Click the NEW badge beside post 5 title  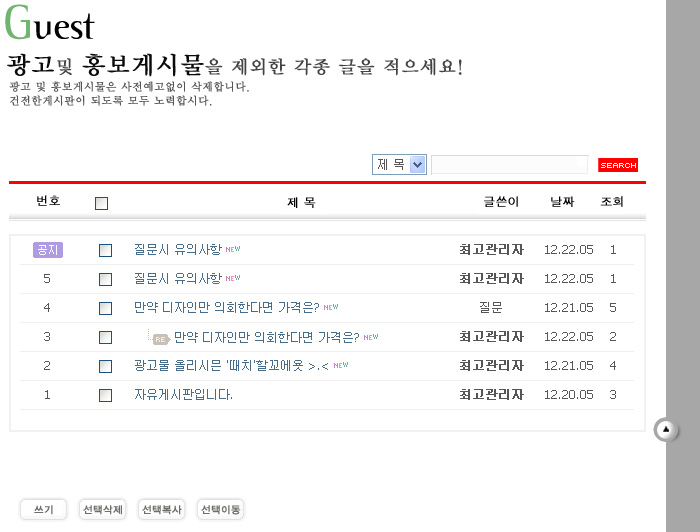(233, 279)
